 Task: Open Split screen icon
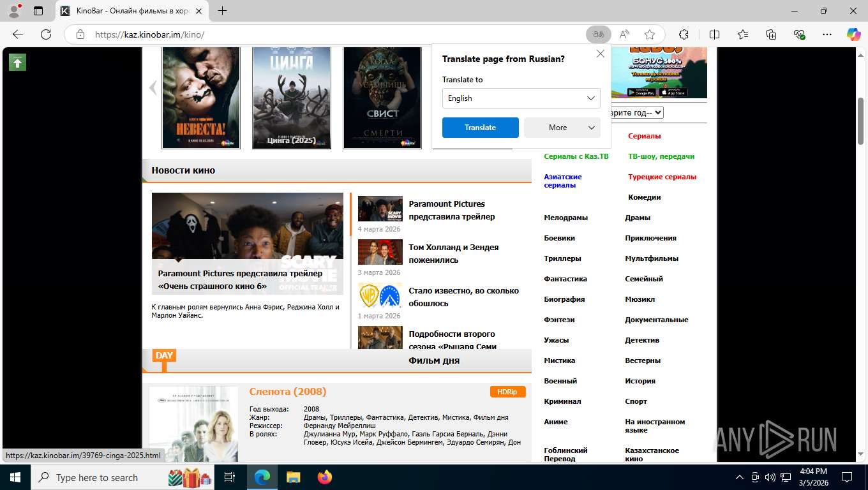(715, 34)
